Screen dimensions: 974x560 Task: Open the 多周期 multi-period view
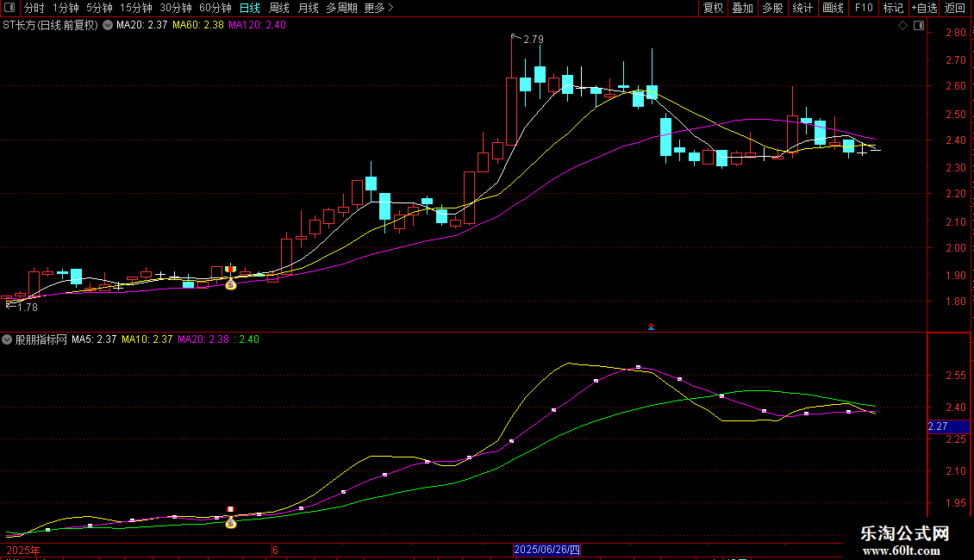341,8
